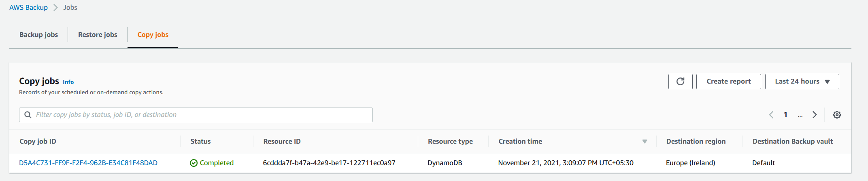Sort by Creation time column header
This screenshot has width=868, height=181.
pyautogui.click(x=520, y=141)
